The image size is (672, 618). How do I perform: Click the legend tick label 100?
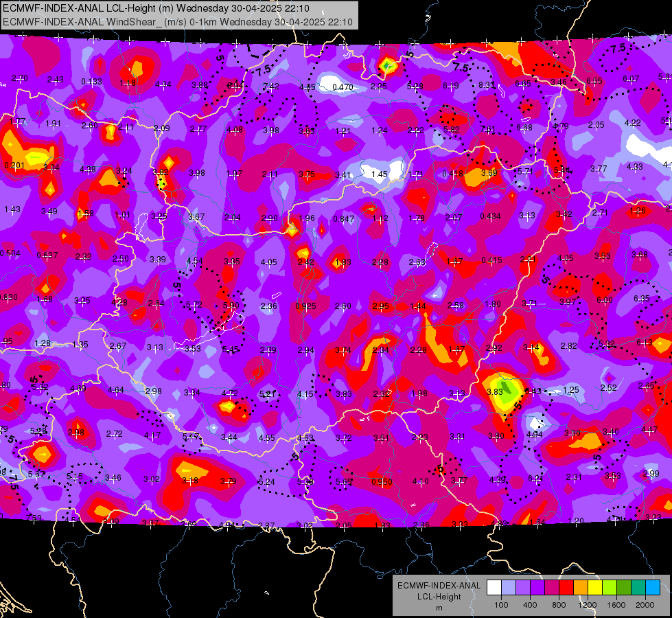(502, 605)
